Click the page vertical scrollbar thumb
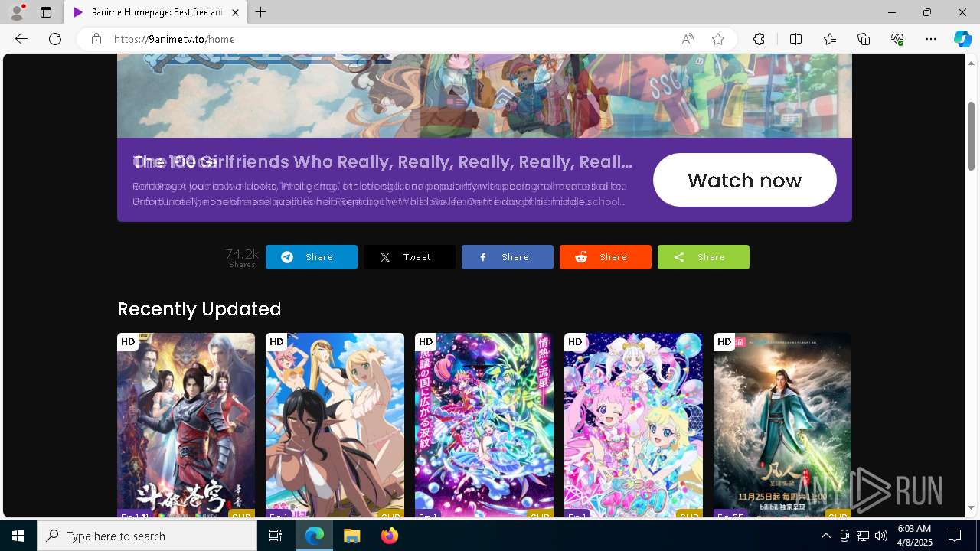980x551 pixels. (x=972, y=135)
